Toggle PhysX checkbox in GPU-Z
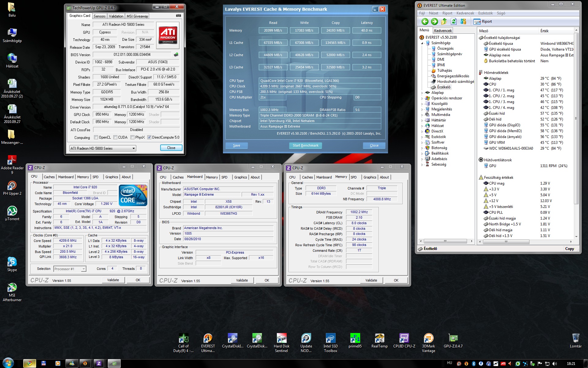The width and height of the screenshot is (588, 368). [x=133, y=137]
